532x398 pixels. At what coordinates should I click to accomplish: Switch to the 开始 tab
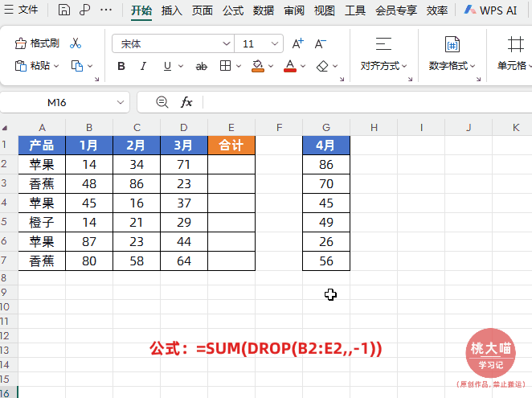[x=141, y=10]
